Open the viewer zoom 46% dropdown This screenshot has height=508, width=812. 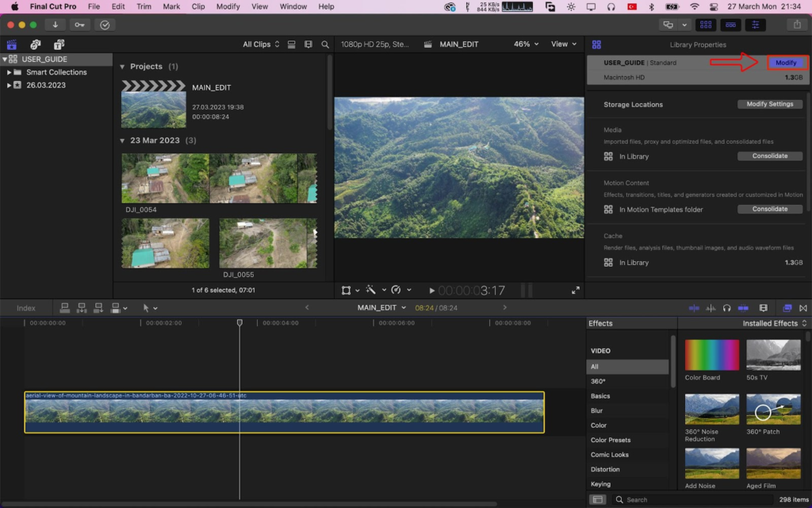tap(527, 44)
